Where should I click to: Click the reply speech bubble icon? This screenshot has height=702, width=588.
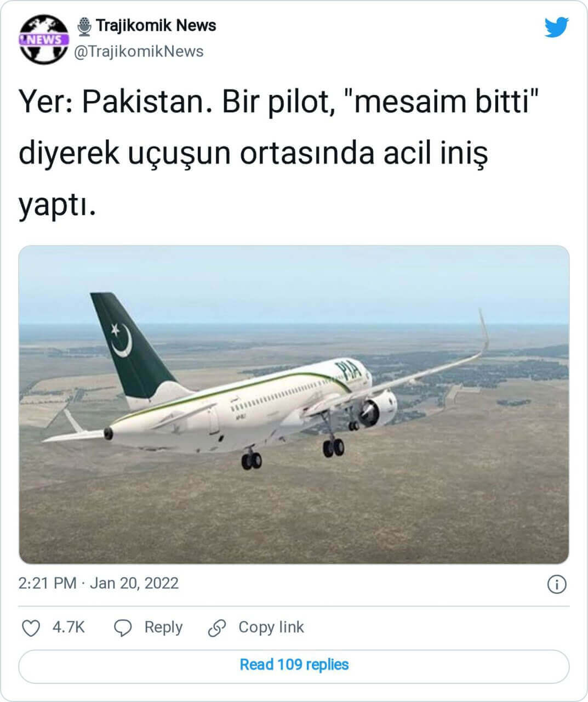click(122, 628)
